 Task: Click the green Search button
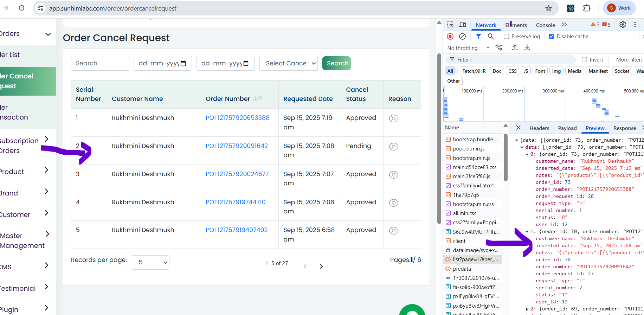(336, 63)
